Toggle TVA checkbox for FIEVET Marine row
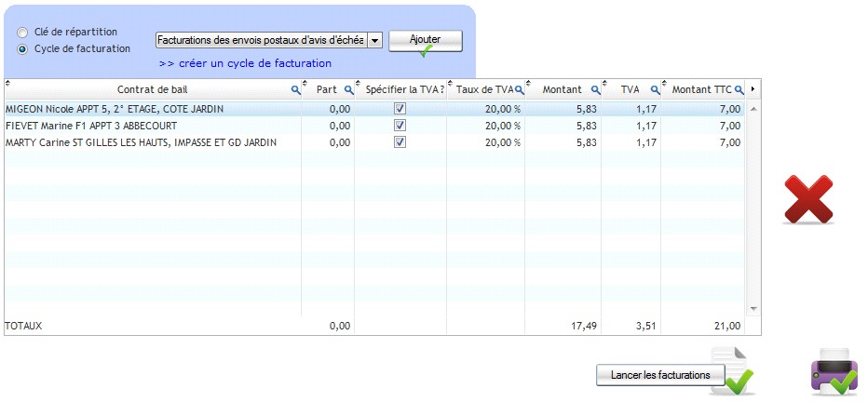Image resolution: width=868 pixels, height=402 pixels. pos(400,126)
